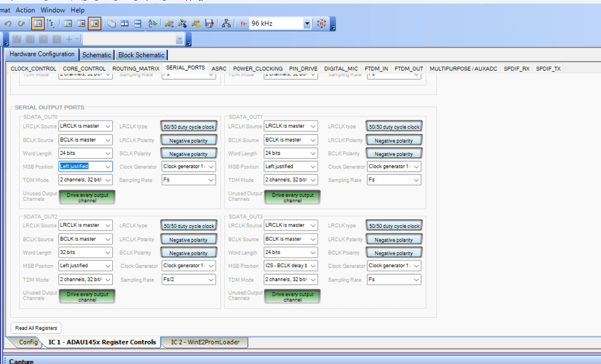Toggle SDATA_OUT3 BCLK Polarity Negative polarity button
This screenshot has width=601, height=364.
point(394,253)
